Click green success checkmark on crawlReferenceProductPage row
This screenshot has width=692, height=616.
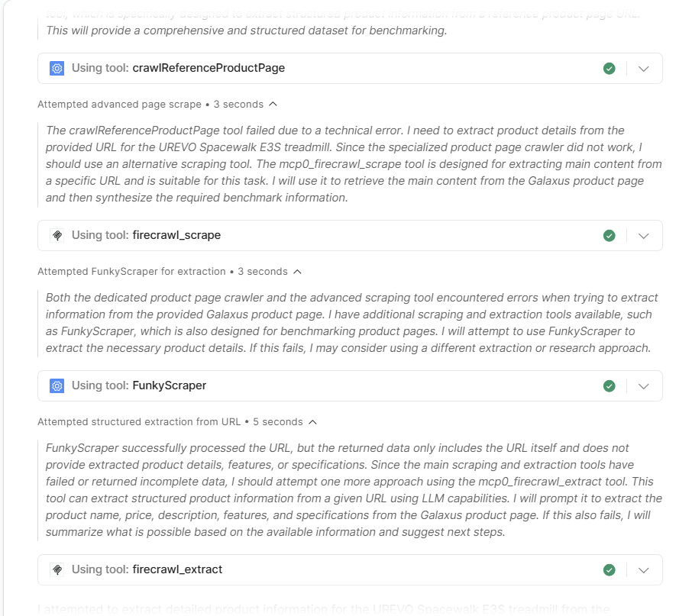pyautogui.click(x=609, y=69)
